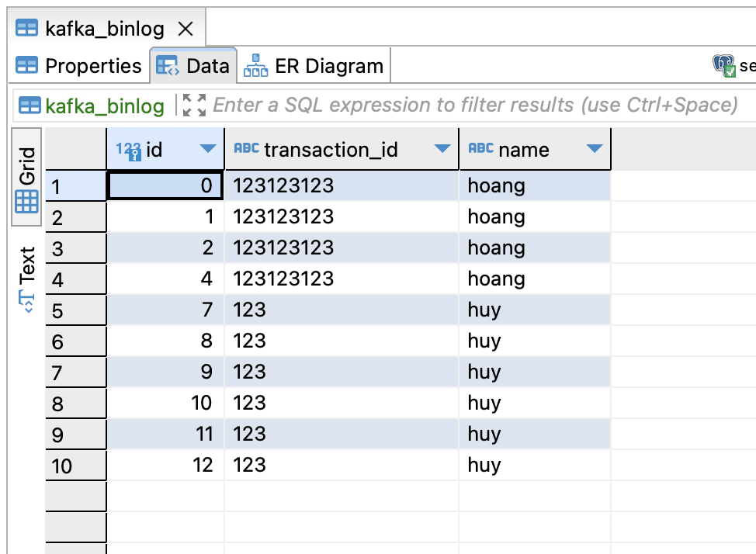The width and height of the screenshot is (756, 554).
Task: Click the kafka_binlog table icon in filter bar
Action: coord(29,105)
